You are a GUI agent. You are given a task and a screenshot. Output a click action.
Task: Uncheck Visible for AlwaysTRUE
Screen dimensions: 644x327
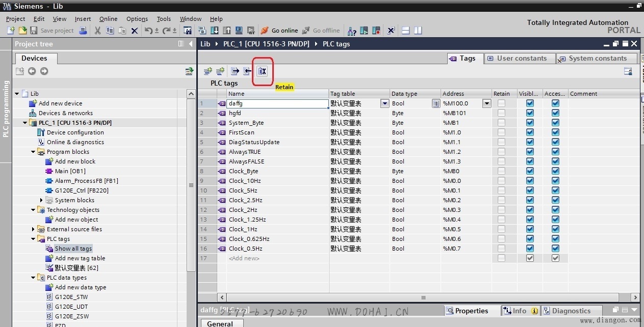[x=530, y=152]
